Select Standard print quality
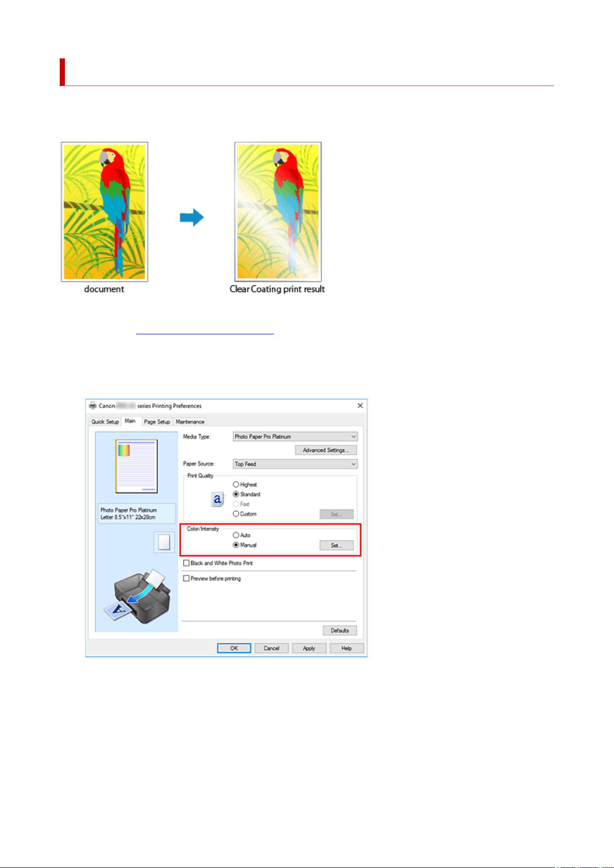The image size is (614, 868). (x=247, y=495)
